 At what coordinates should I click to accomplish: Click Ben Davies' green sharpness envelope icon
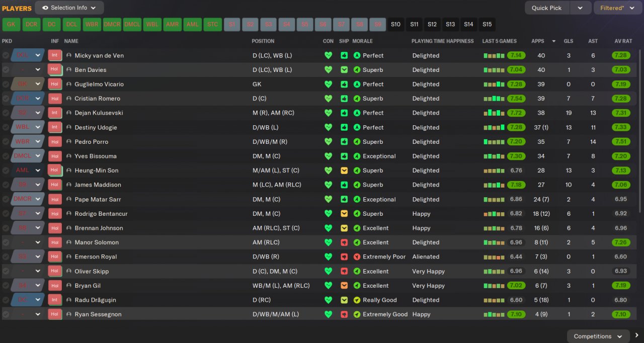pos(344,70)
